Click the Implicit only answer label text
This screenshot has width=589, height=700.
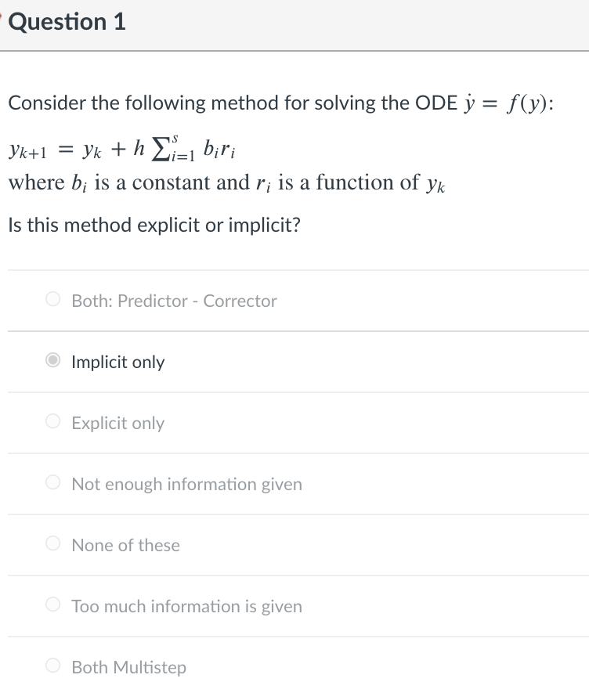pyautogui.click(x=117, y=362)
